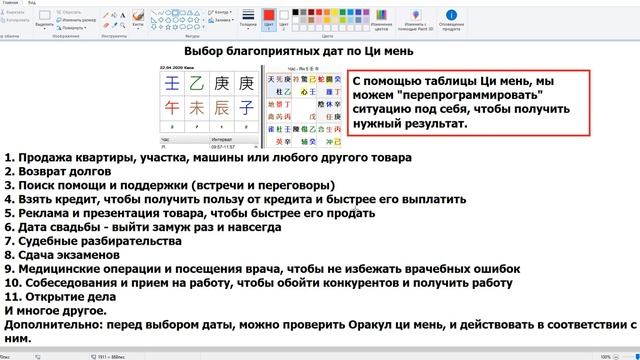The width and height of the screenshot is (640, 360).
Task: Choose the Right triangle shape
Action: [x=154, y=20]
